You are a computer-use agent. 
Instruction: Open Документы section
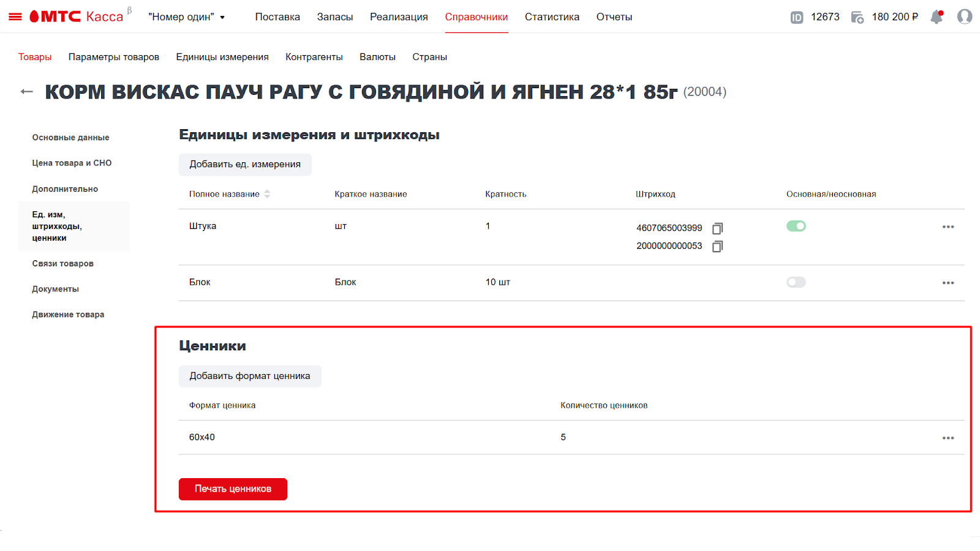[x=55, y=289]
